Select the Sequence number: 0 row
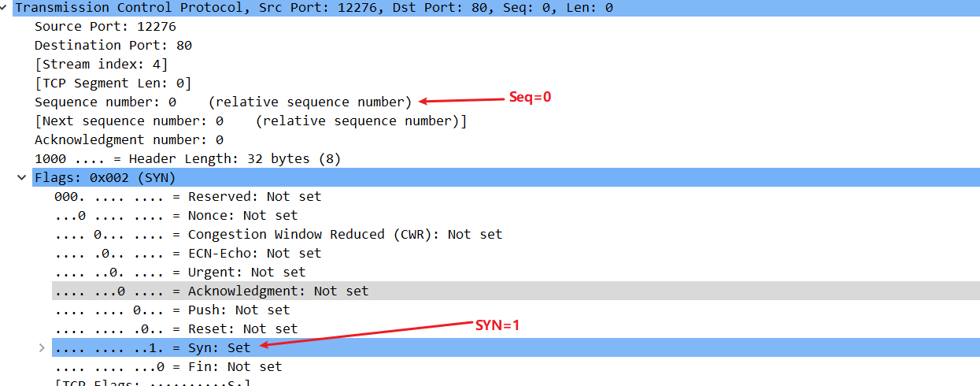 pos(224,102)
